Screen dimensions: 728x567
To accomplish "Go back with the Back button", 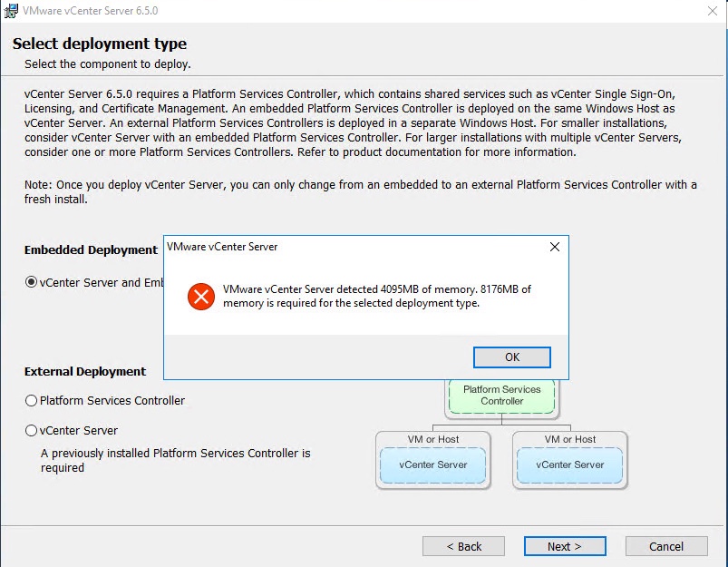I will coord(464,546).
